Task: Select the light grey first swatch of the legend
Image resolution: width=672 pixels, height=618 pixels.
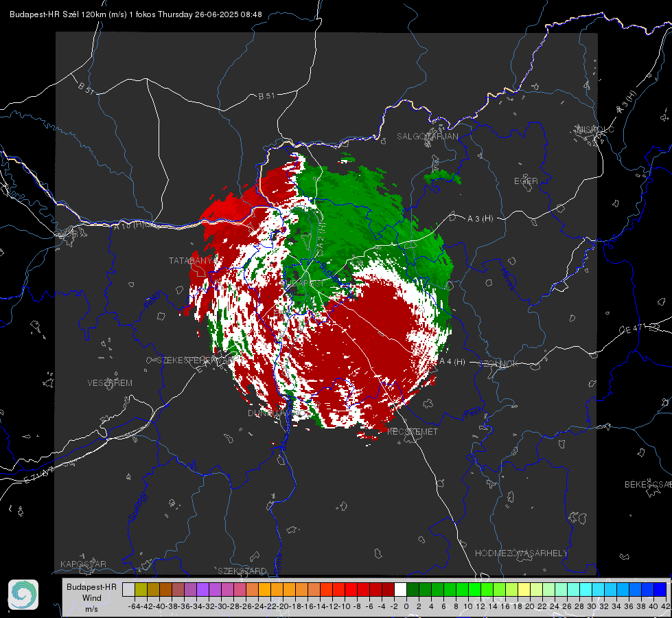Action: tap(128, 589)
